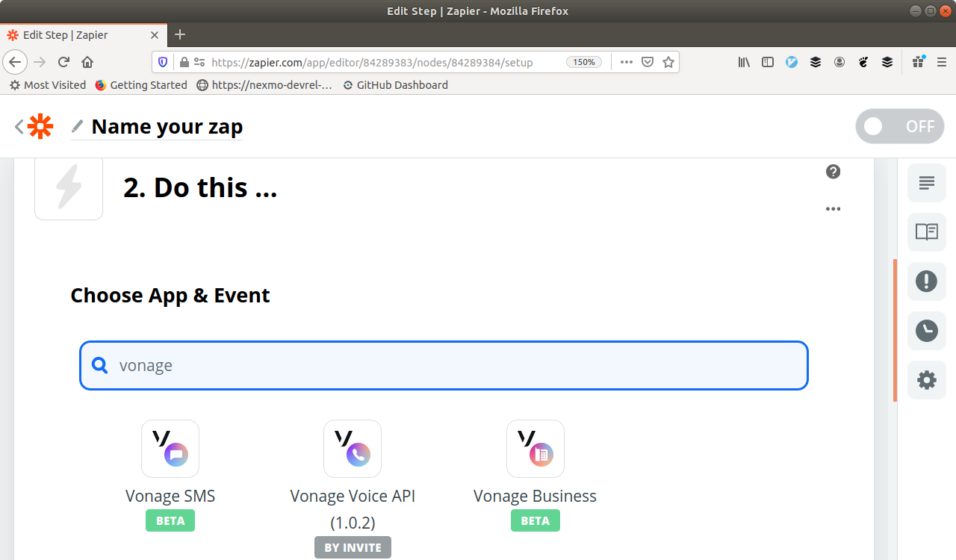Screen dimensions: 956x560
Task: Click the 'Vonage SMS' label
Action: tap(170, 496)
